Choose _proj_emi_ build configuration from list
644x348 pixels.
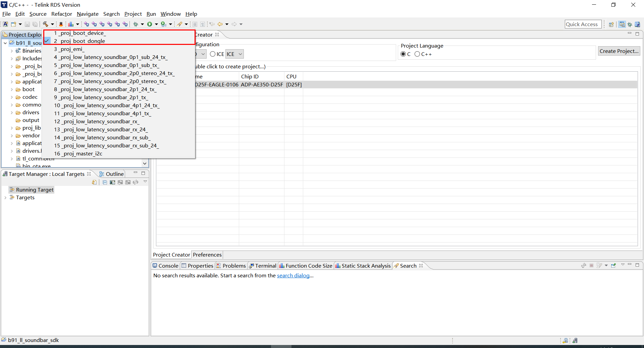[x=71, y=49]
